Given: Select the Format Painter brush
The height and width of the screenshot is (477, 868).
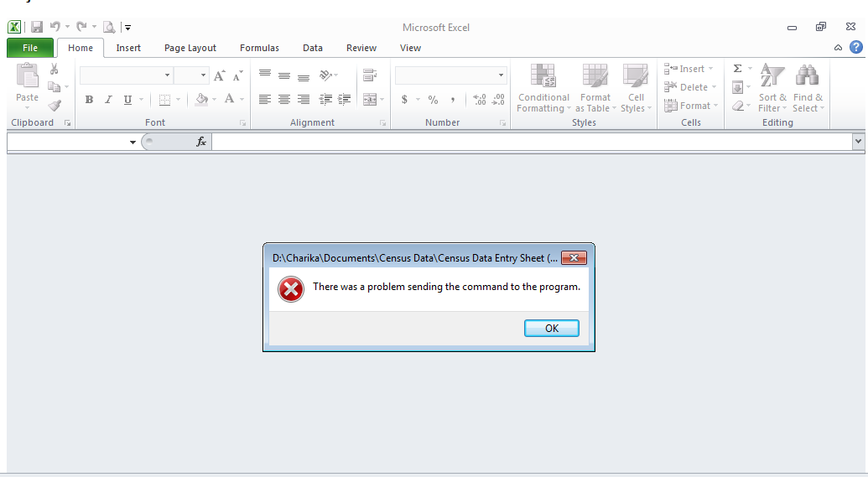Looking at the screenshot, I should 55,105.
